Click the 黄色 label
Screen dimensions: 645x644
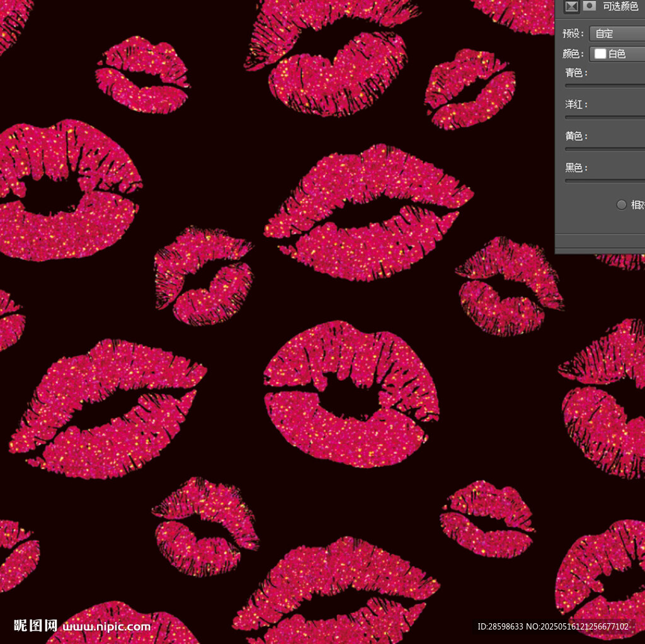(x=576, y=136)
